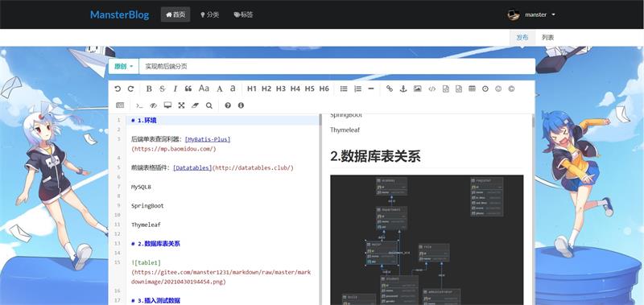Insert preformatted text block
The width and height of the screenshot is (644, 305).
tap(446, 89)
